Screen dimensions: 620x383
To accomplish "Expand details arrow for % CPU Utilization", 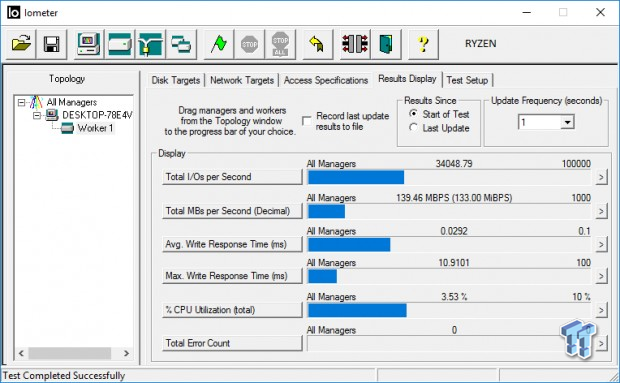I will click(601, 310).
